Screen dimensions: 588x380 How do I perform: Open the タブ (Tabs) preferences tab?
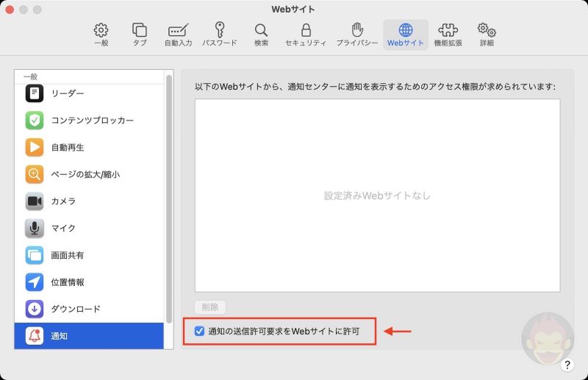click(x=140, y=35)
